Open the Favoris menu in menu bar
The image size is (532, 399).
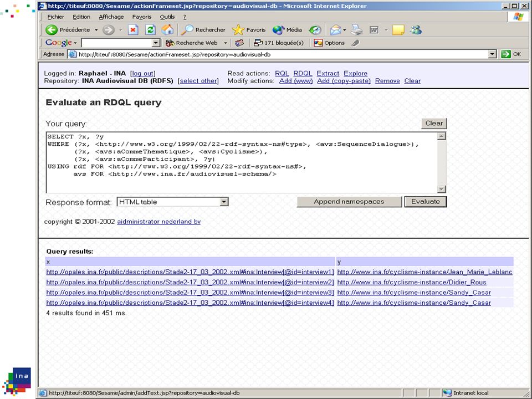[x=142, y=17]
